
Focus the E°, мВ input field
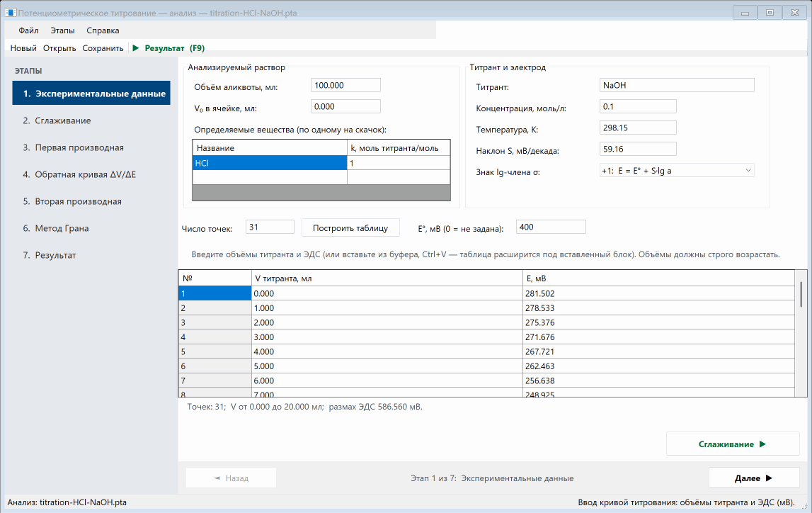551,227
